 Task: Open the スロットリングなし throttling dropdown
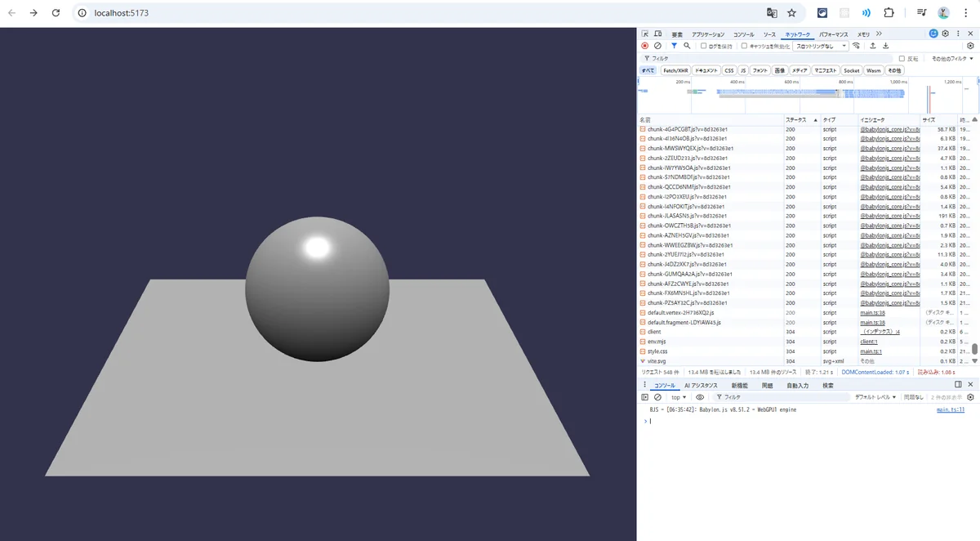(821, 47)
